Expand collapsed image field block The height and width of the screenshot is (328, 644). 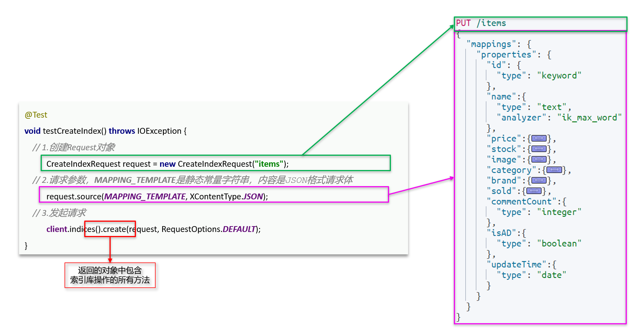pyautogui.click(x=539, y=159)
